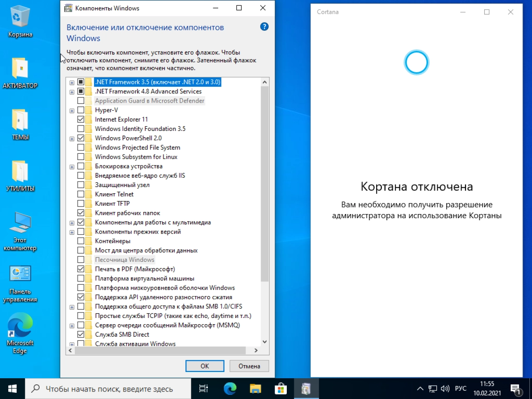
Task: Expand Компоненты прежних версий node
Action: coord(72,232)
